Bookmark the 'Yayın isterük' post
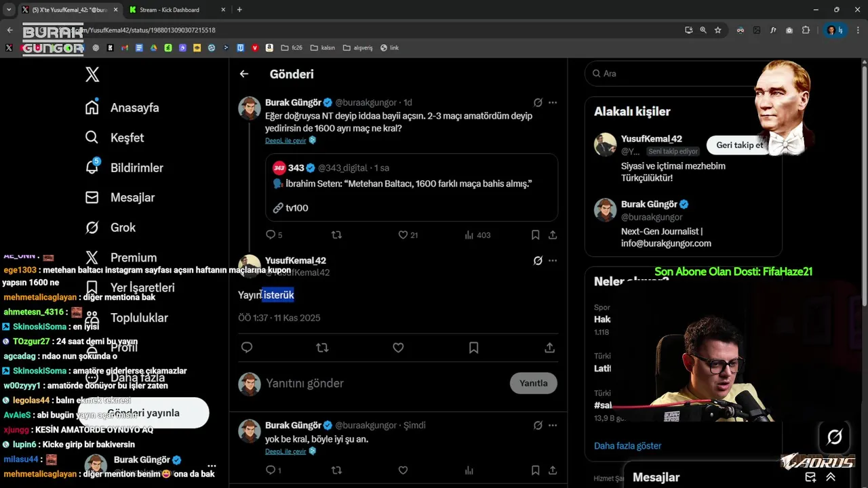 coord(474,348)
